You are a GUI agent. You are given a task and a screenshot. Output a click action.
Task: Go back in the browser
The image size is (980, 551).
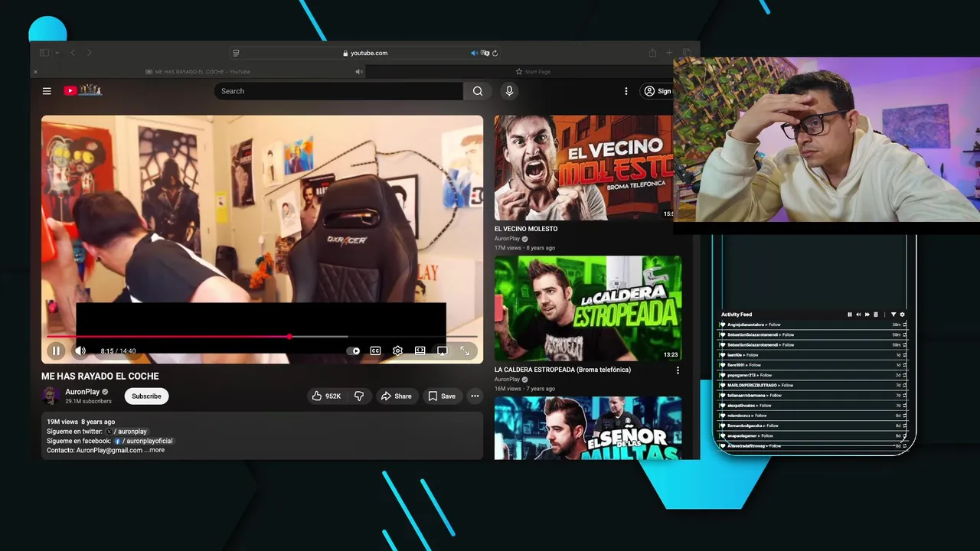pos(73,53)
